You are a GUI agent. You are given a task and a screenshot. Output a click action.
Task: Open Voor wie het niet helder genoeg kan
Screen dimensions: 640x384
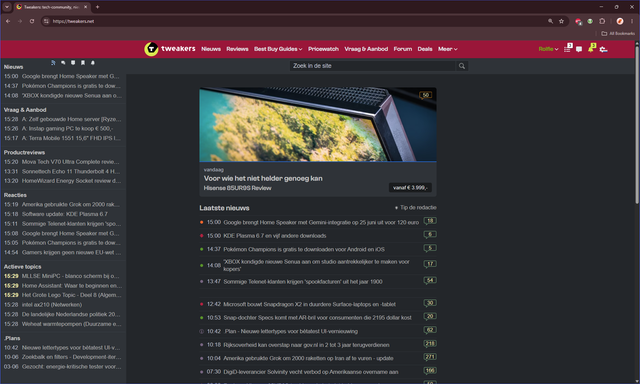(x=263, y=178)
